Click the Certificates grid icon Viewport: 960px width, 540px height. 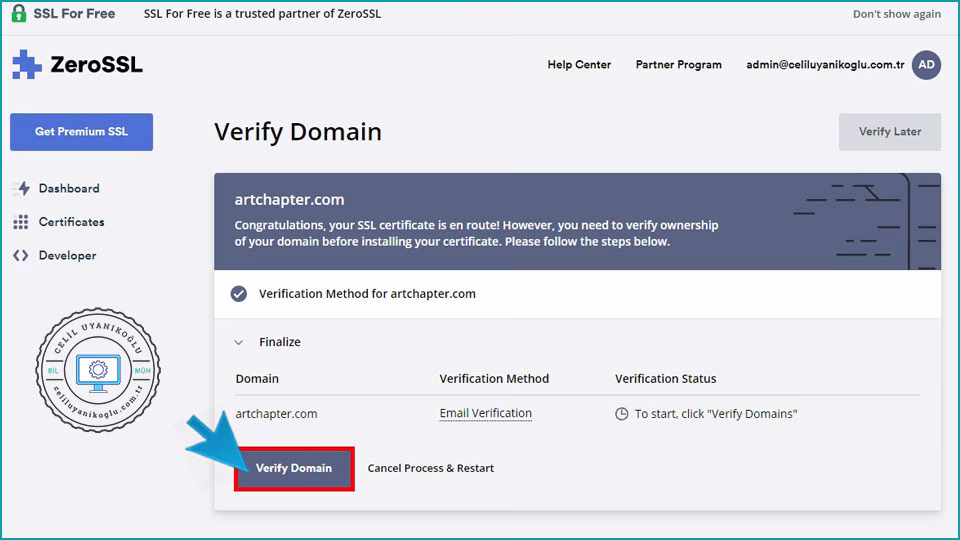pos(21,222)
